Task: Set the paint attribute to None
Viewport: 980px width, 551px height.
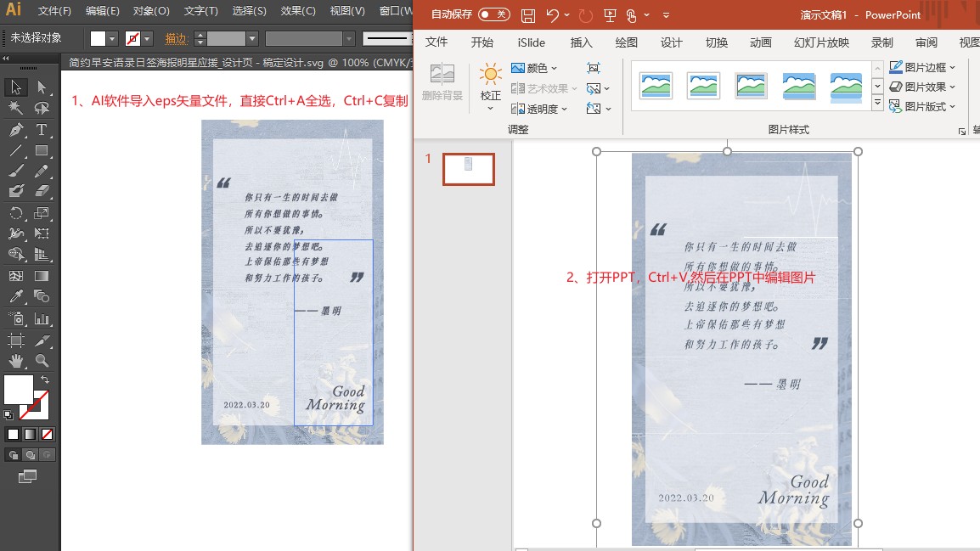Action: click(48, 434)
